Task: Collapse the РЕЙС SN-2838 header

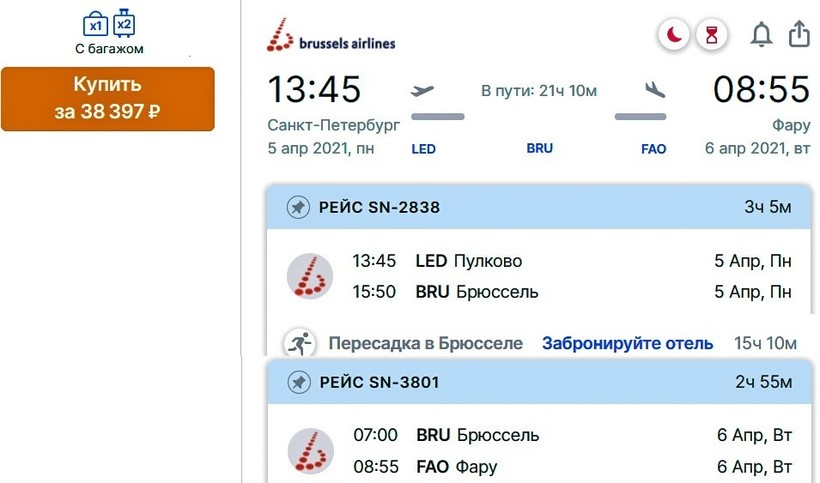Action: point(540,208)
